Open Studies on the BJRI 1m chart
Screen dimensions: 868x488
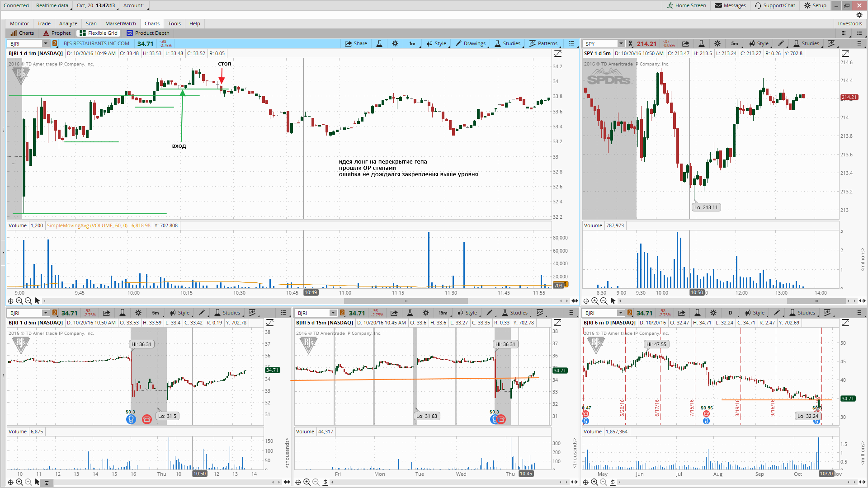(x=507, y=44)
